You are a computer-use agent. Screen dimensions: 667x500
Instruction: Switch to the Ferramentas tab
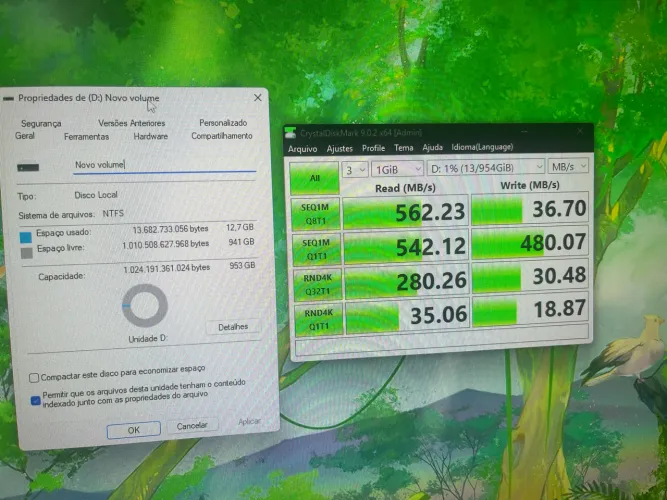(86, 137)
